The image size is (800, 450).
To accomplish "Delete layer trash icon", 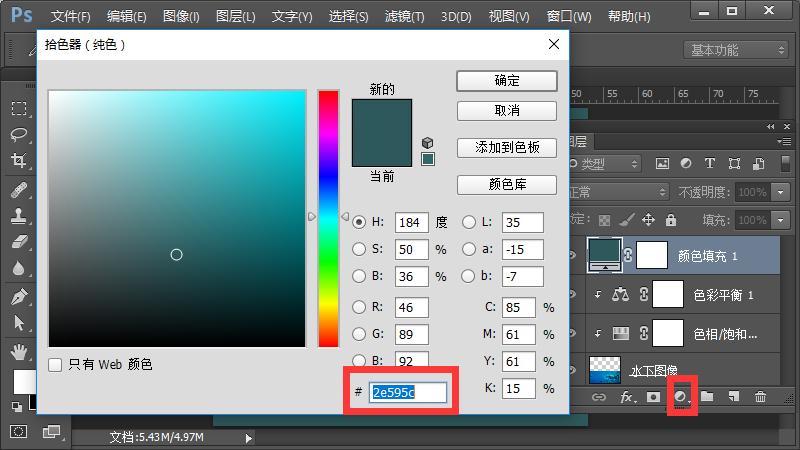I will [760, 396].
